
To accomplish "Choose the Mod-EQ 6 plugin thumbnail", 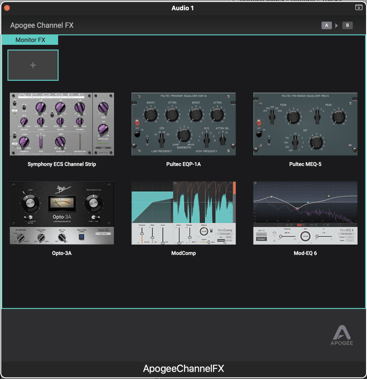I will 305,213.
